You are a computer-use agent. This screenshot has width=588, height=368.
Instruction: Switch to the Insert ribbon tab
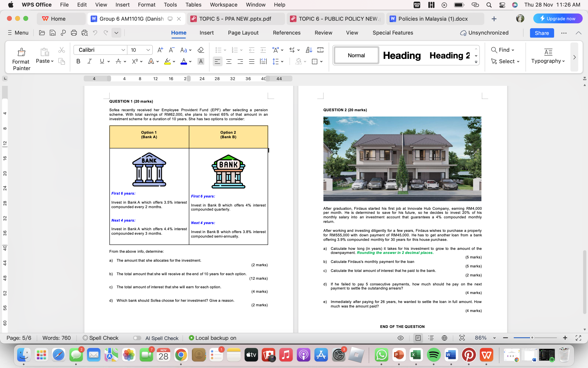pos(207,33)
